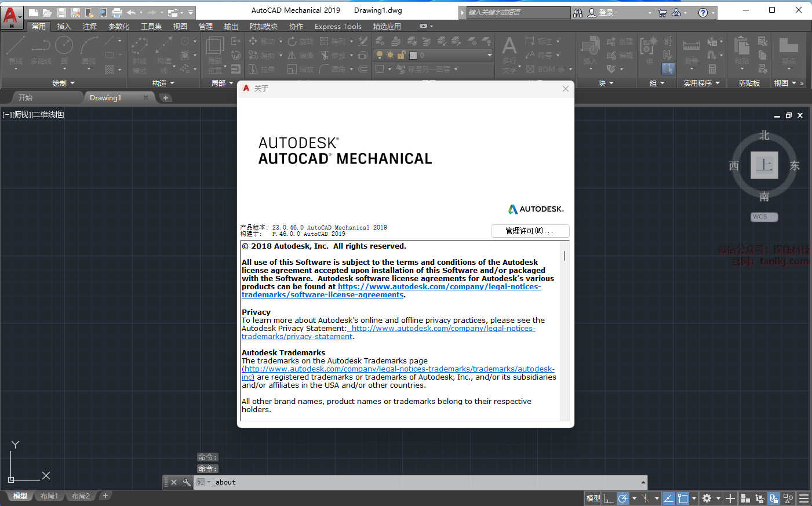Click the Plot printer icon

click(x=116, y=12)
